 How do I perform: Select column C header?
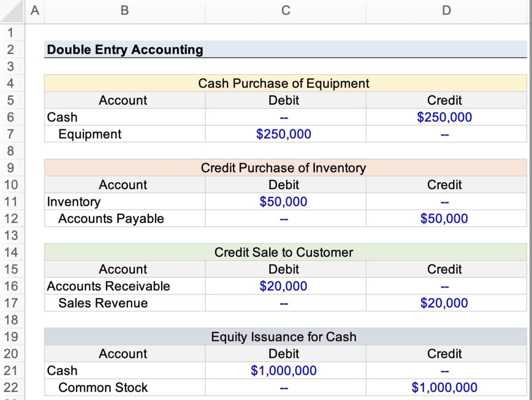pyautogui.click(x=286, y=11)
